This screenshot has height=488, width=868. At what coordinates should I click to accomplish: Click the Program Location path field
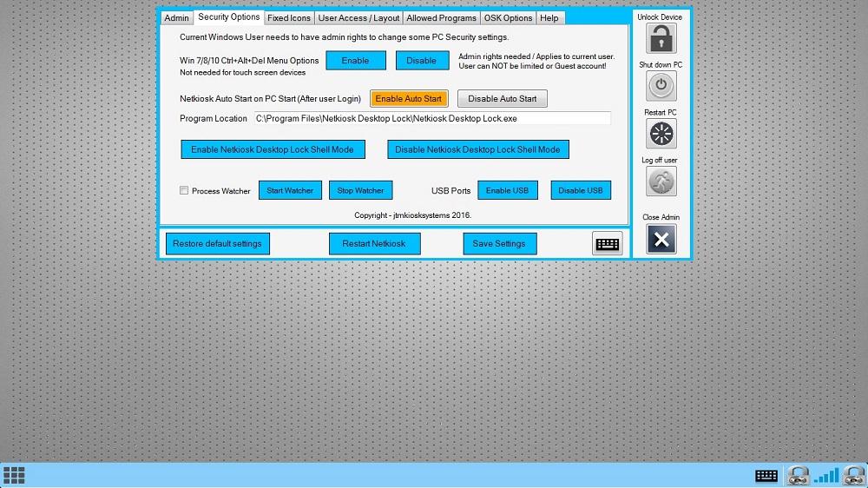(x=432, y=119)
